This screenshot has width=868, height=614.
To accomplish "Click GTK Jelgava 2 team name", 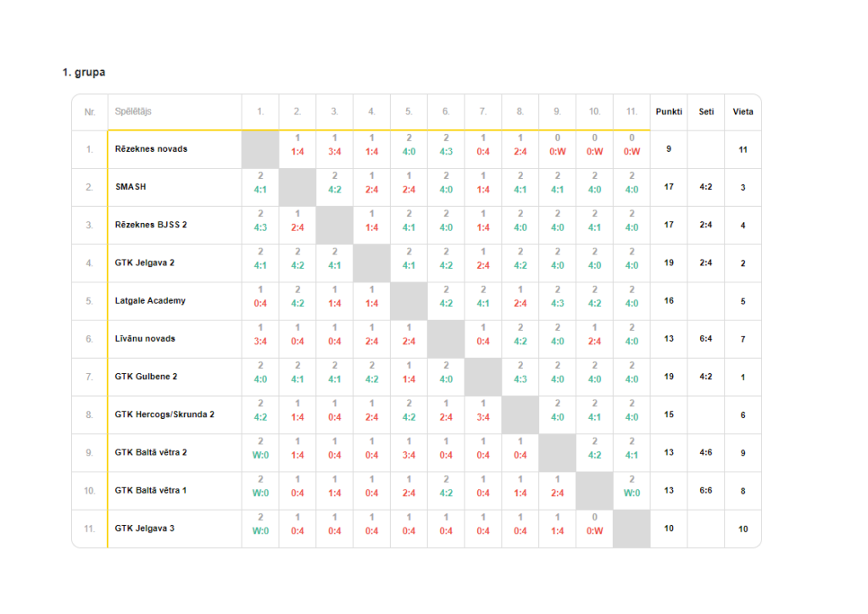I will pos(144,263).
